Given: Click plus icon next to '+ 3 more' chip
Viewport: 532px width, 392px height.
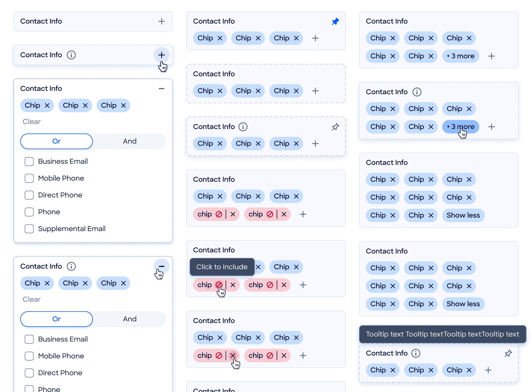Looking at the screenshot, I should (x=491, y=56).
